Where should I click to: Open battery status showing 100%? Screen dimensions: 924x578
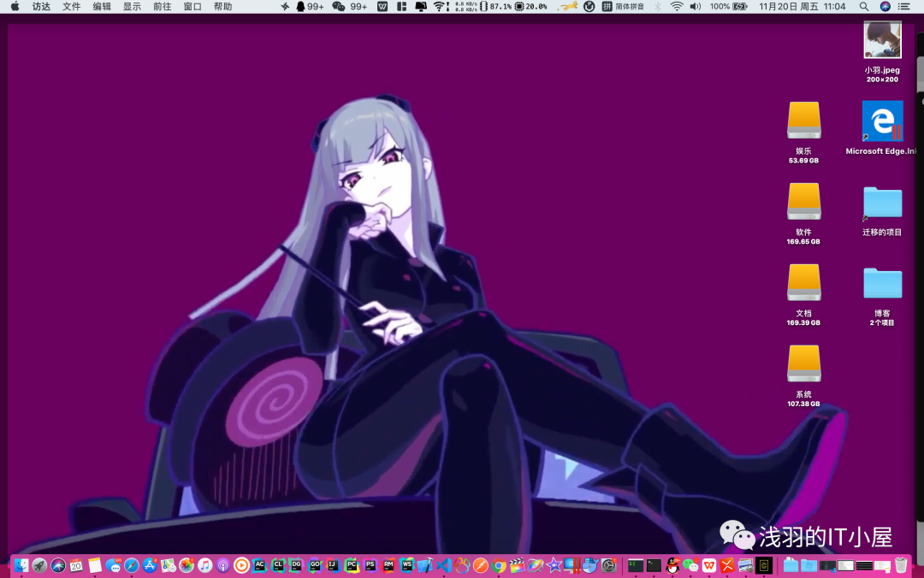[728, 7]
